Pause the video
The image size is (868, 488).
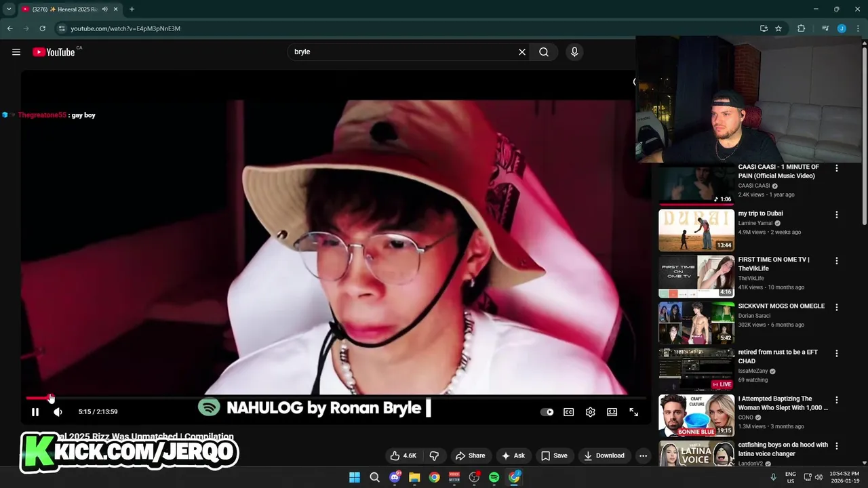pos(35,412)
